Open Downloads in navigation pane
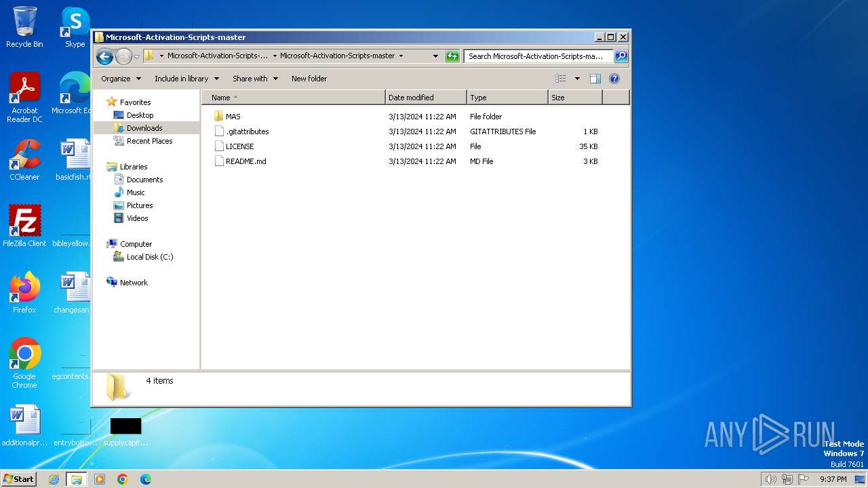This screenshot has height=488, width=868. [x=144, y=128]
